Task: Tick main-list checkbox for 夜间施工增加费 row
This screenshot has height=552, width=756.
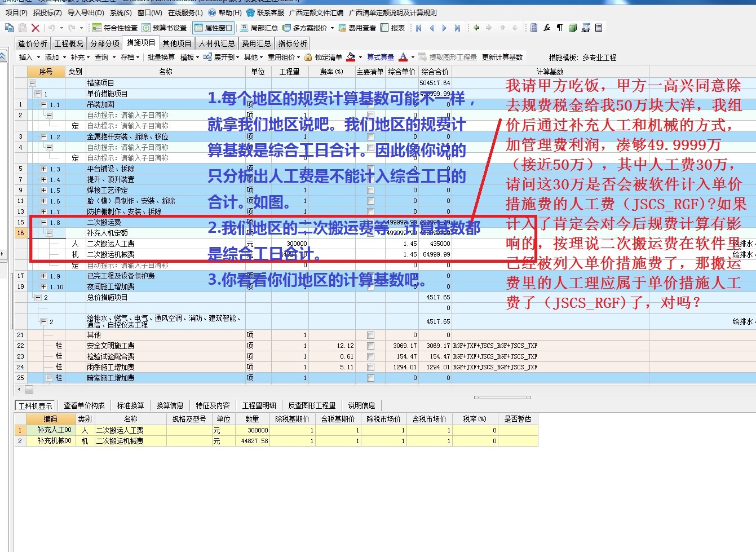Action: pyautogui.click(x=370, y=286)
